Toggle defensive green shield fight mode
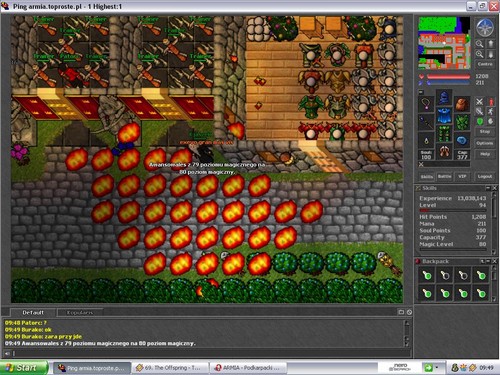Image resolution: width=500 pixels, height=375 pixels. click(479, 121)
